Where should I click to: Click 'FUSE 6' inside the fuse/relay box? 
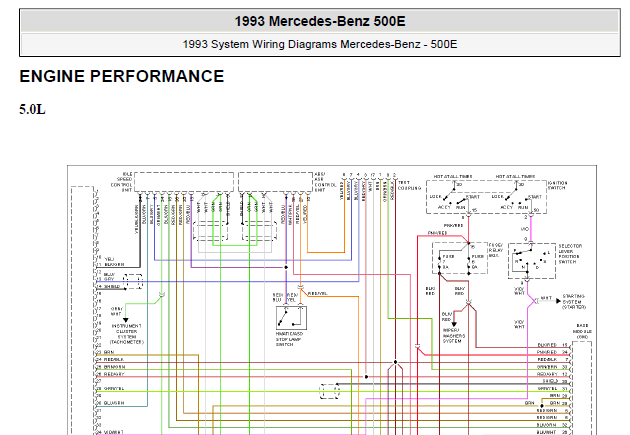click(478, 261)
